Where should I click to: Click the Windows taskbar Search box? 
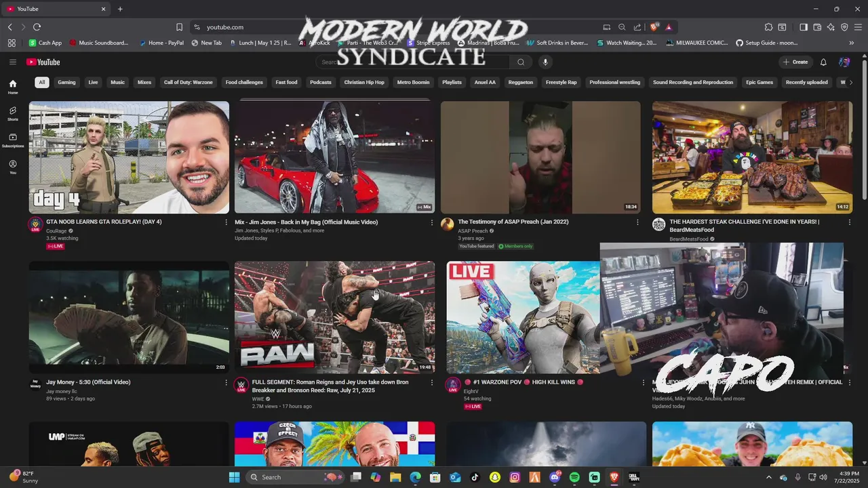click(x=296, y=477)
